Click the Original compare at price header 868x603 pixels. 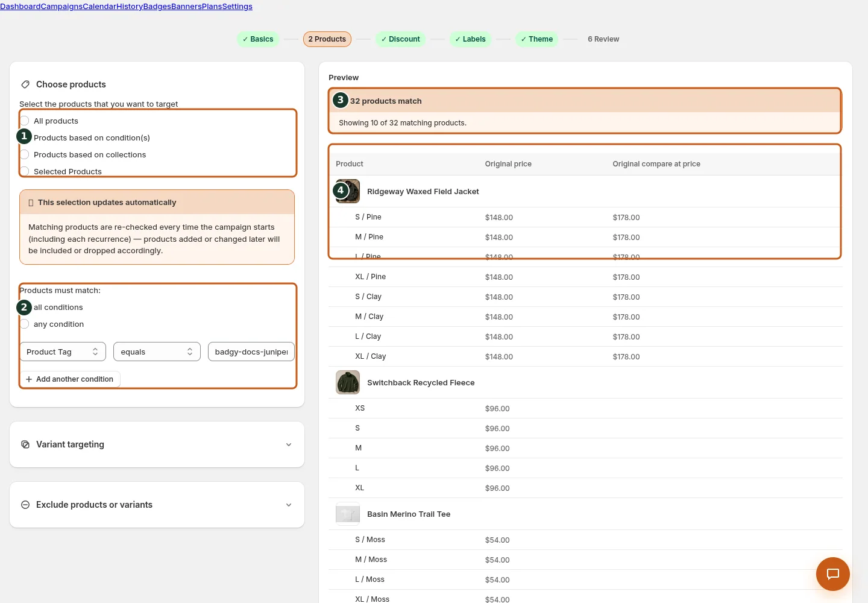(x=656, y=164)
